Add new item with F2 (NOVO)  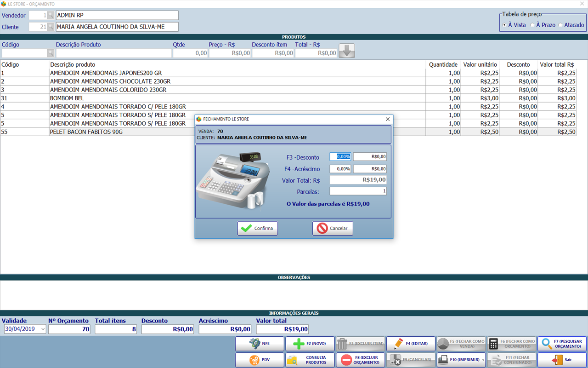tap(310, 344)
